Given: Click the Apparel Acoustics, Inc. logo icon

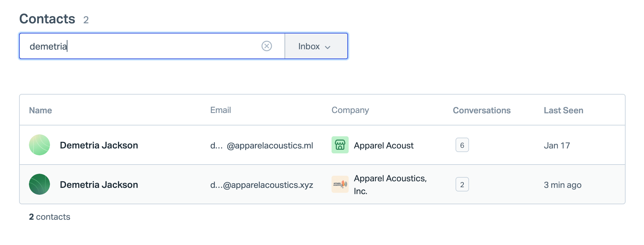Looking at the screenshot, I should [340, 184].
